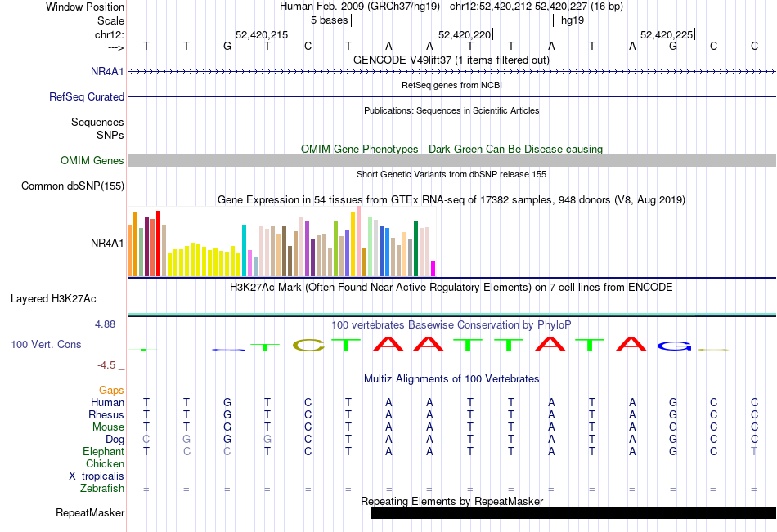Click the PhyloP Basewise Conservation title
The width and height of the screenshot is (777, 532).
click(451, 325)
